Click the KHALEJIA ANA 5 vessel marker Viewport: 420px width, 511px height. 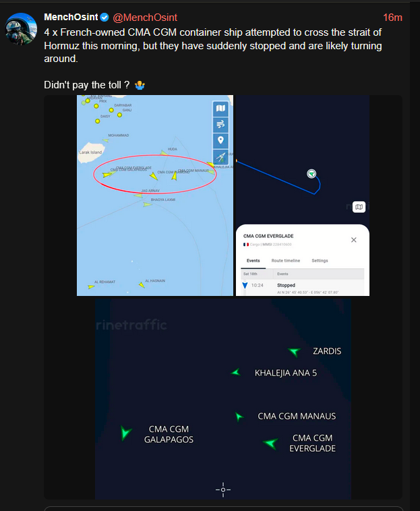pyautogui.click(x=235, y=372)
